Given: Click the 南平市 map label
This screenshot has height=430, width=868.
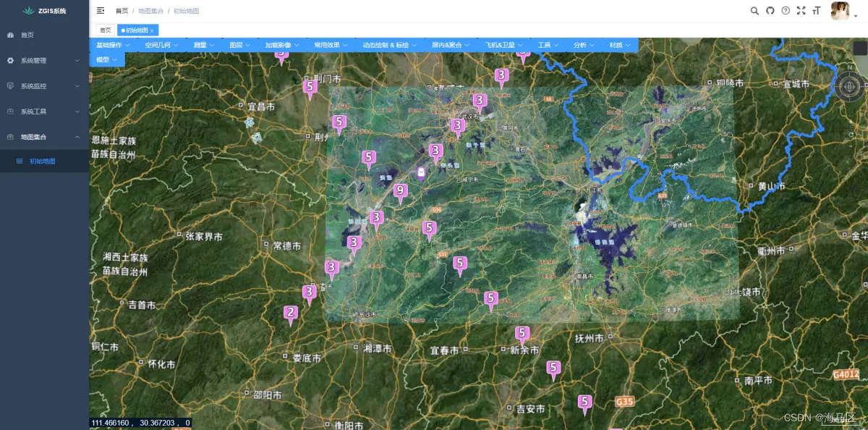Looking at the screenshot, I should [x=758, y=379].
